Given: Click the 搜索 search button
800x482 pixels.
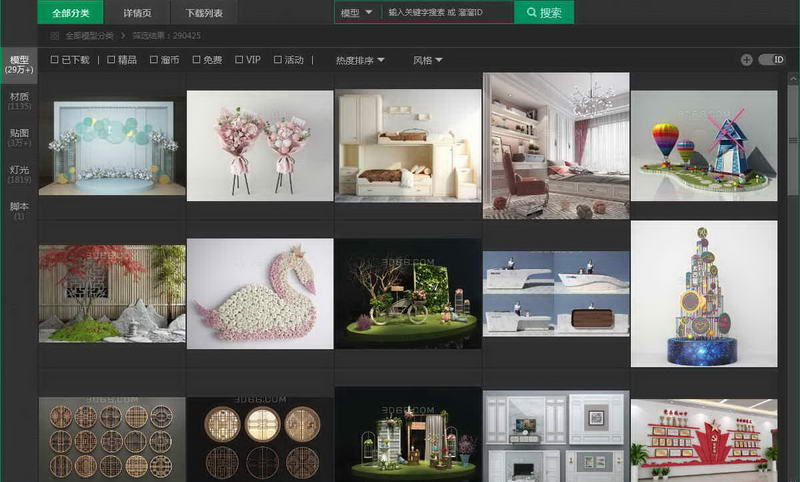Looking at the screenshot, I should [544, 13].
